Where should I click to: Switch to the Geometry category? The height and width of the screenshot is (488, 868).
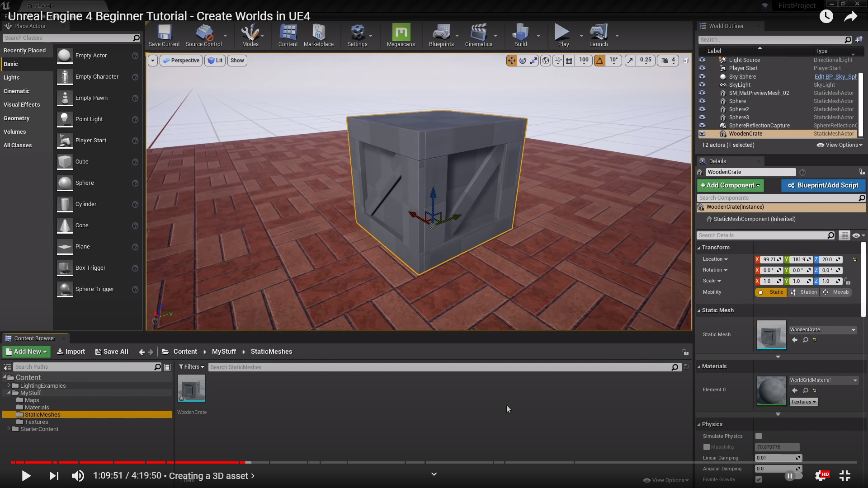click(17, 118)
